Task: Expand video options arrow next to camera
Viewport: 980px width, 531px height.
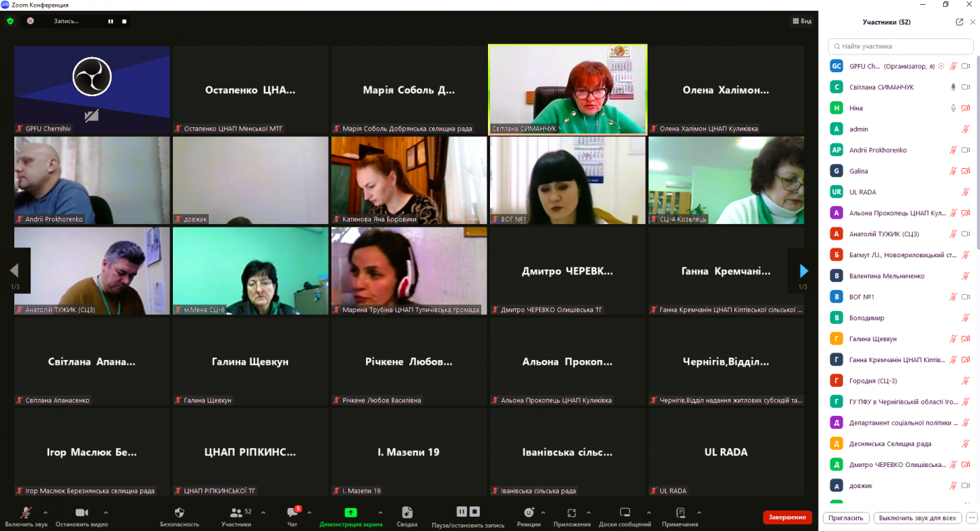Action: pos(105,513)
